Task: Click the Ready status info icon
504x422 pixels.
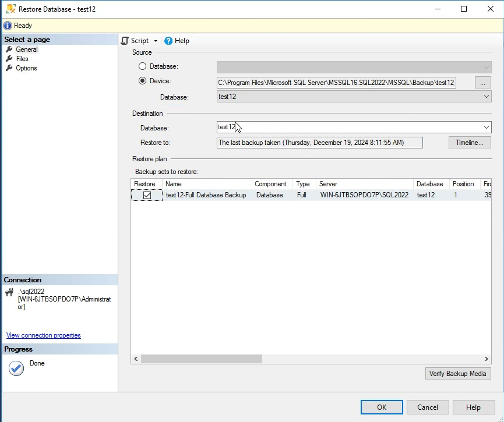Action: [x=8, y=26]
